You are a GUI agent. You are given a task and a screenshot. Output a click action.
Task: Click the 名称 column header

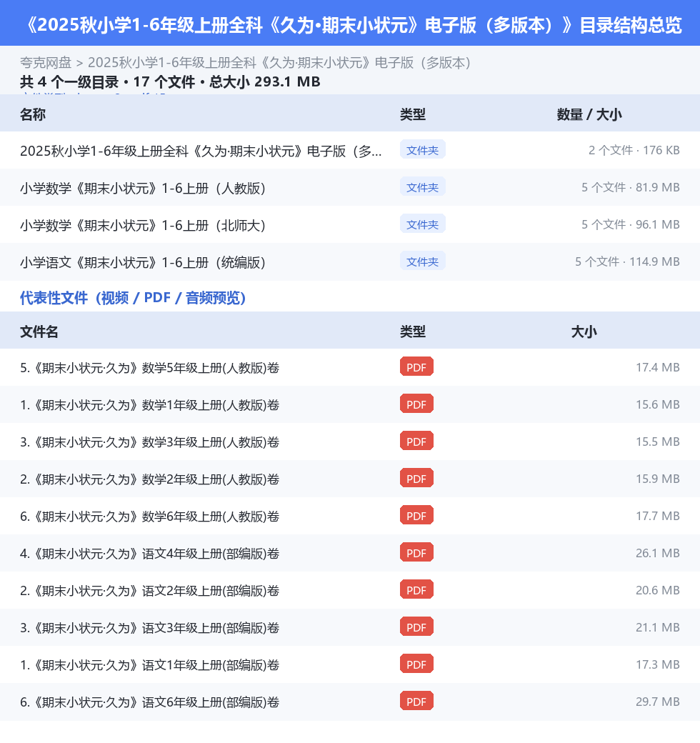[33, 114]
